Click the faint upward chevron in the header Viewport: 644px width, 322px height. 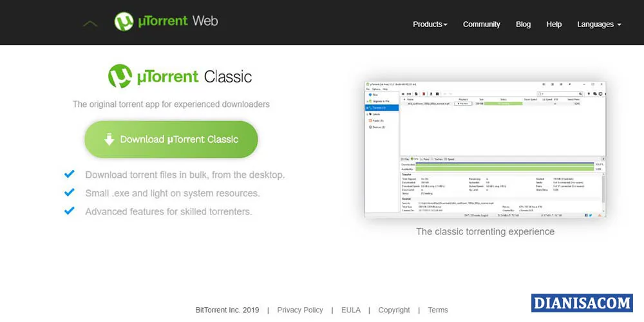[x=90, y=24]
